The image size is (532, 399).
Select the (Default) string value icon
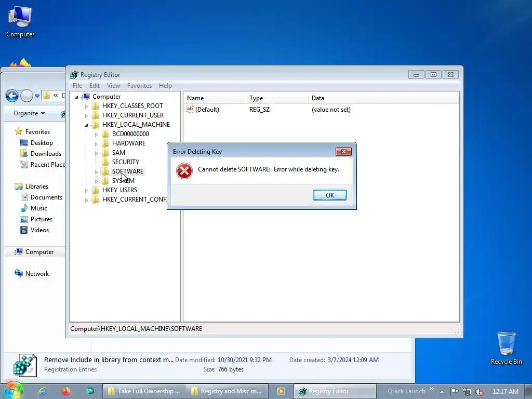point(190,109)
